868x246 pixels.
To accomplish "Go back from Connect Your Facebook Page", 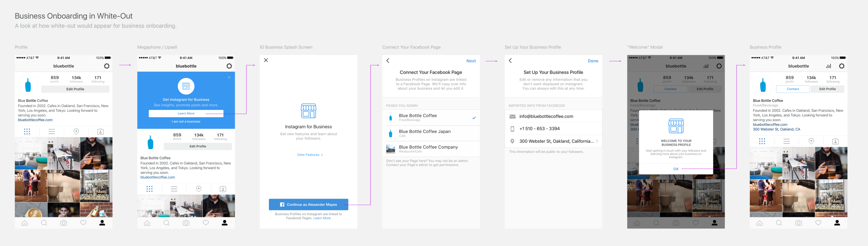I will (388, 61).
